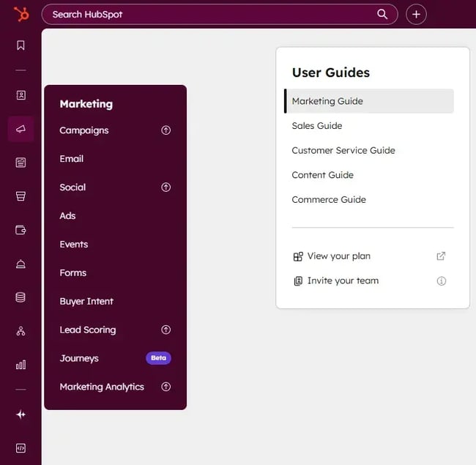Select the Customer Service Guide
The image size is (476, 465).
coord(343,150)
